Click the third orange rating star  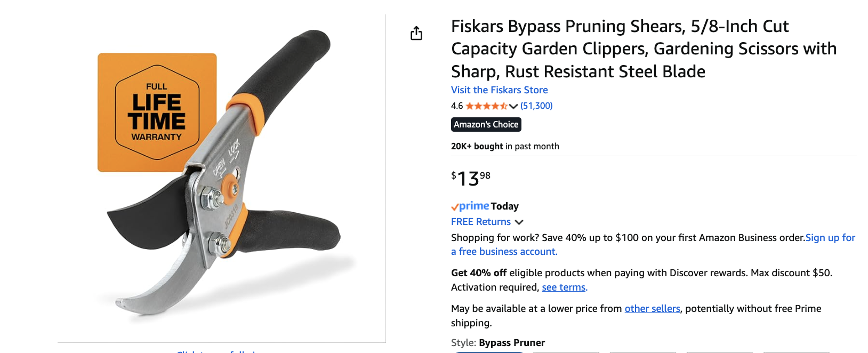pyautogui.click(x=486, y=106)
